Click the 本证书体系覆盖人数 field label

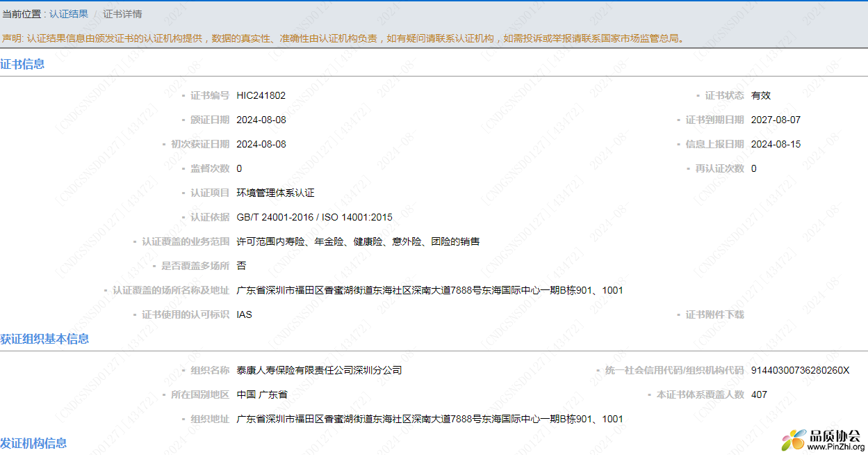pyautogui.click(x=700, y=394)
